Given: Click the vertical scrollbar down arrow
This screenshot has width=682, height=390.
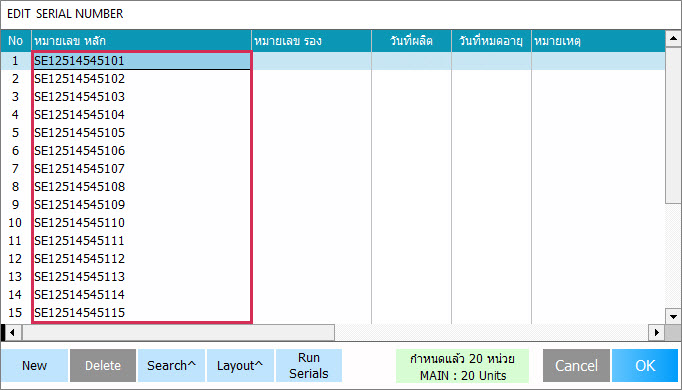Looking at the screenshot, I should 673,317.
